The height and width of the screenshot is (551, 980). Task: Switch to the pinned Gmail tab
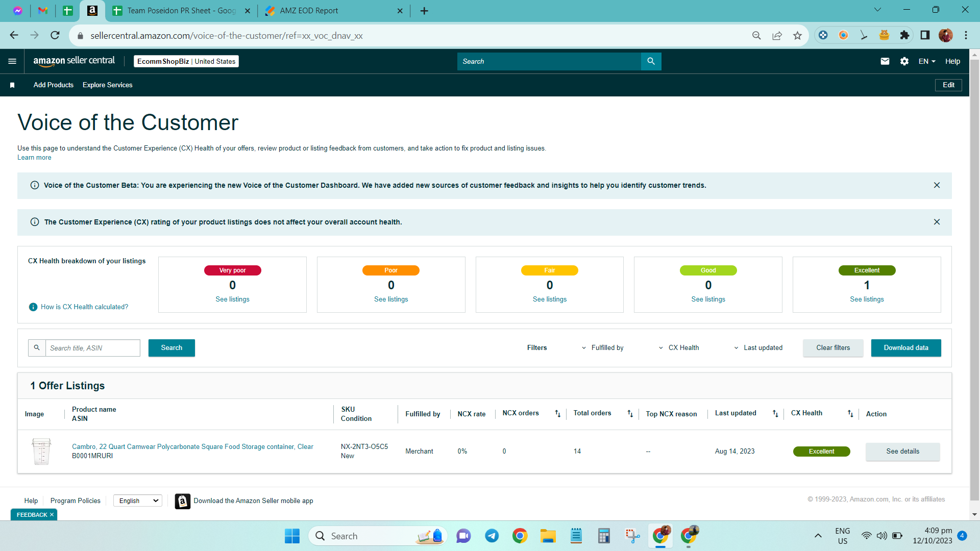(43, 11)
